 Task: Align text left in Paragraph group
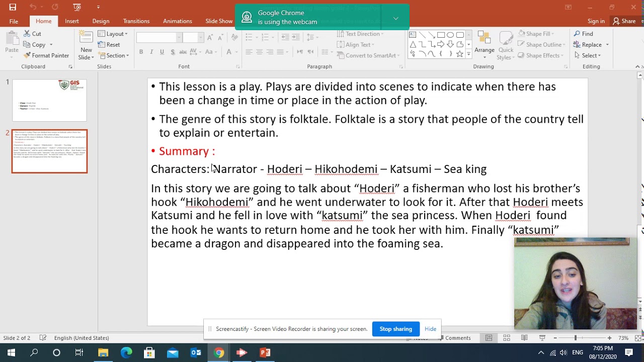(249, 52)
